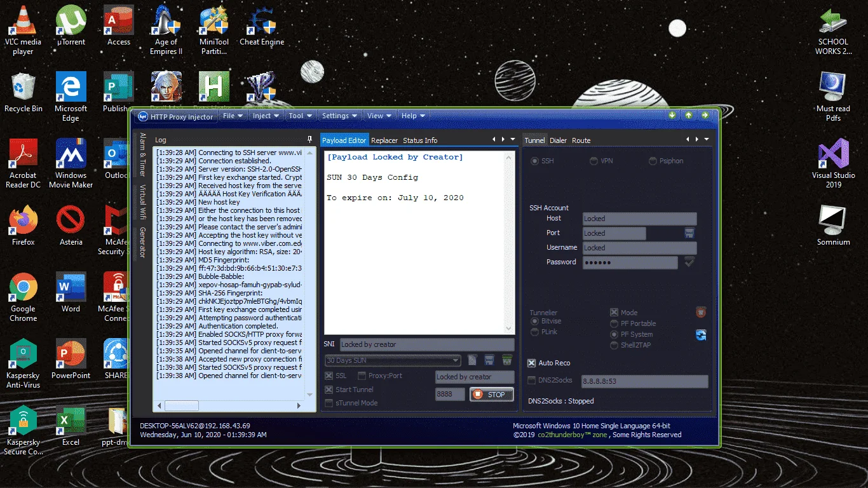Image resolution: width=868 pixels, height=488 pixels.
Task: Launch Google Chrome from desktop
Action: 24,297
